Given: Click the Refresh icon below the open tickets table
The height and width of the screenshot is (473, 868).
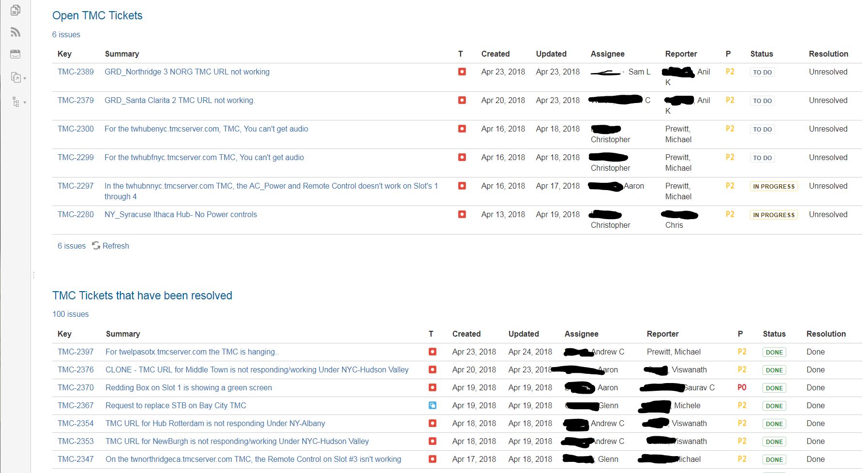Looking at the screenshot, I should click(95, 246).
